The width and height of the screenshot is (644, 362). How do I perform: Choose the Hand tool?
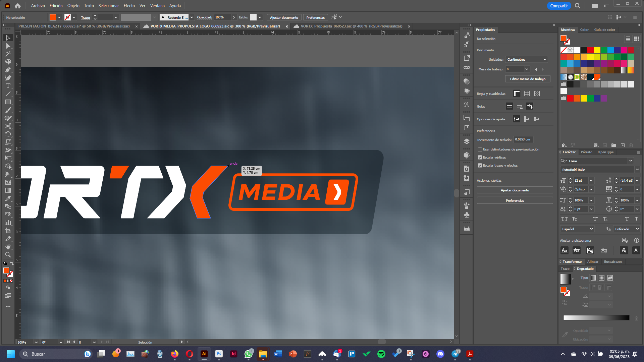coord(8,247)
